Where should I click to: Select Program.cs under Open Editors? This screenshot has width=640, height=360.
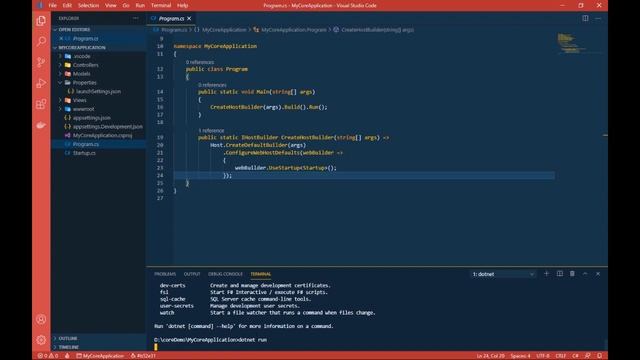pyautogui.click(x=98, y=38)
